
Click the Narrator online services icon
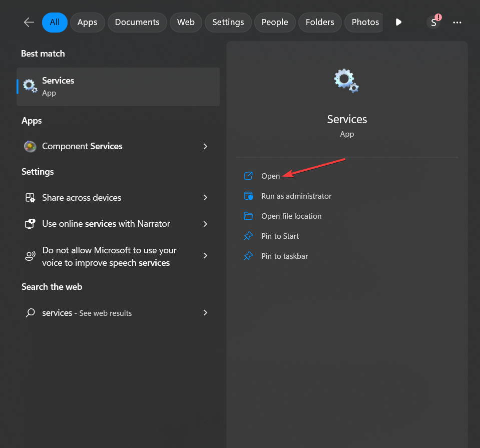(x=30, y=224)
